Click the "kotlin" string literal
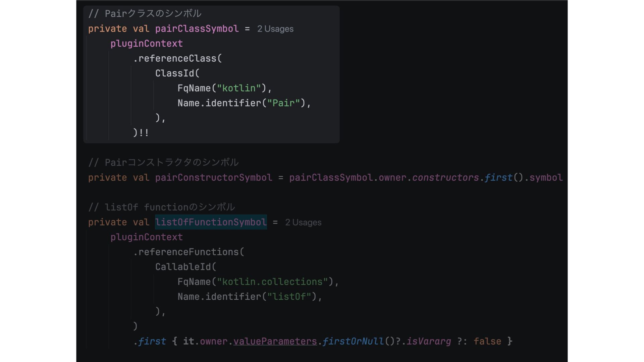 click(x=238, y=88)
